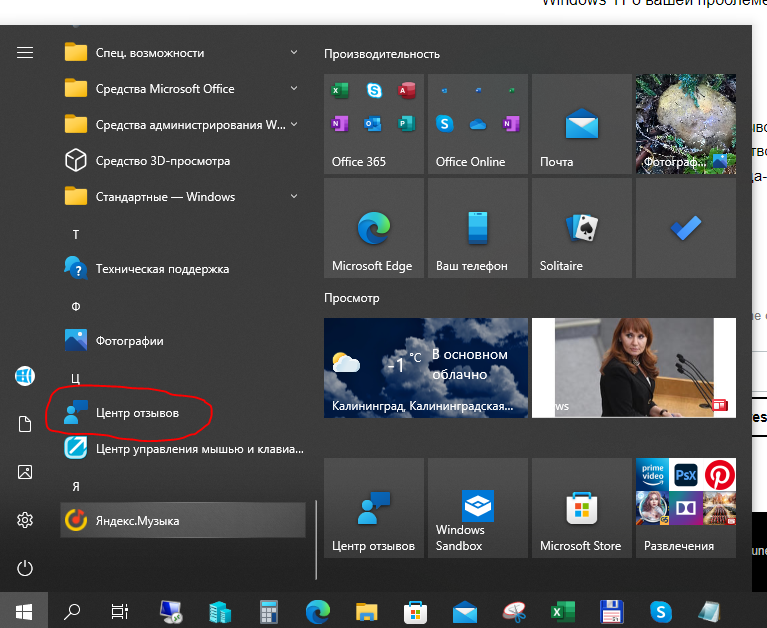This screenshot has height=628, width=767.
Task: Open the Notepad icon on taskbar
Action: pos(709,611)
